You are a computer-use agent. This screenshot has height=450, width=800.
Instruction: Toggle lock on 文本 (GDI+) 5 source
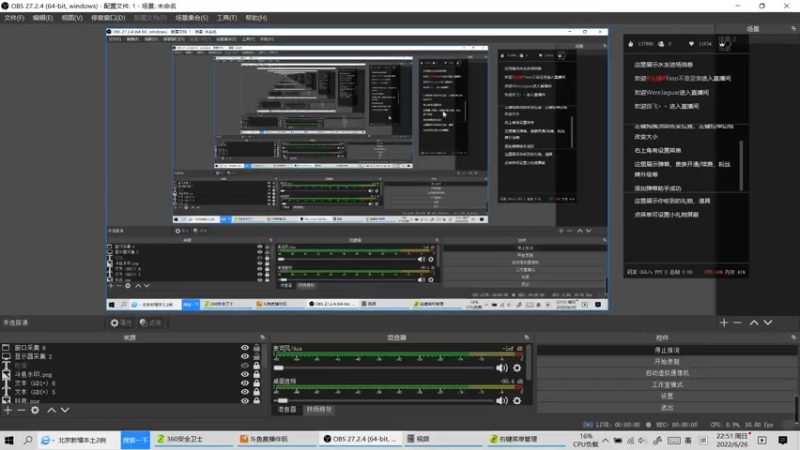tap(257, 392)
